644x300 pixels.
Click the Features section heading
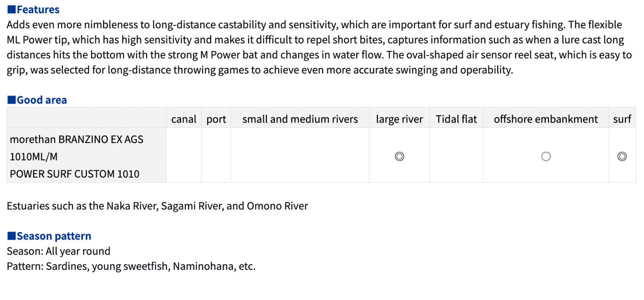38,10
